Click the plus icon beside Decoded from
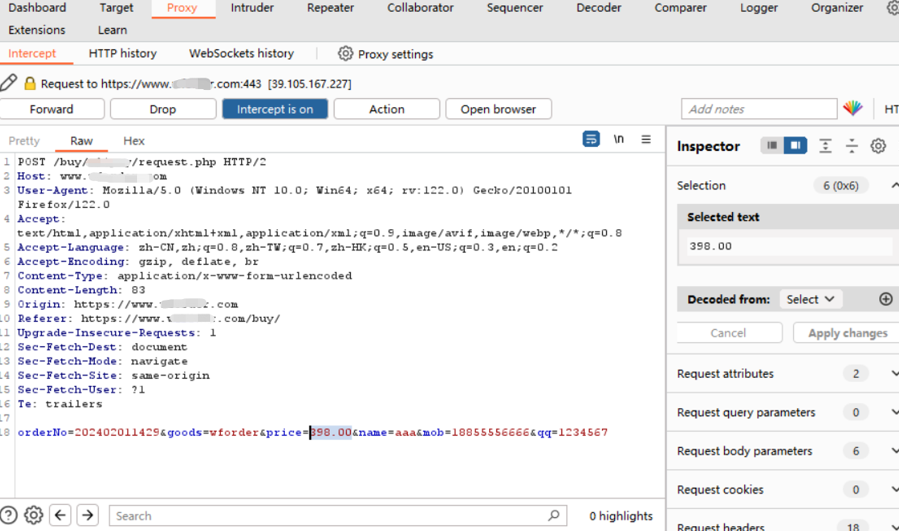 pos(886,299)
